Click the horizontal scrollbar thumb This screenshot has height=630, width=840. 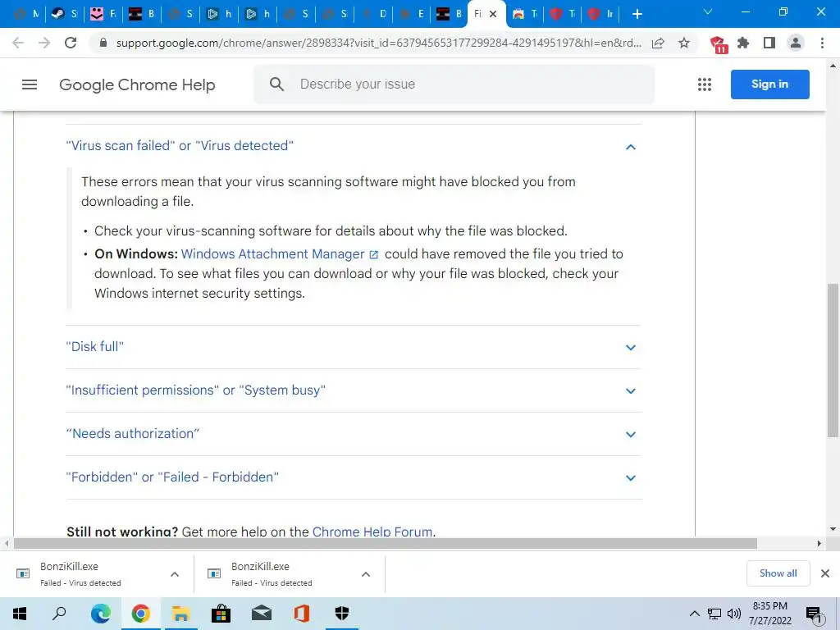pyautogui.click(x=386, y=543)
